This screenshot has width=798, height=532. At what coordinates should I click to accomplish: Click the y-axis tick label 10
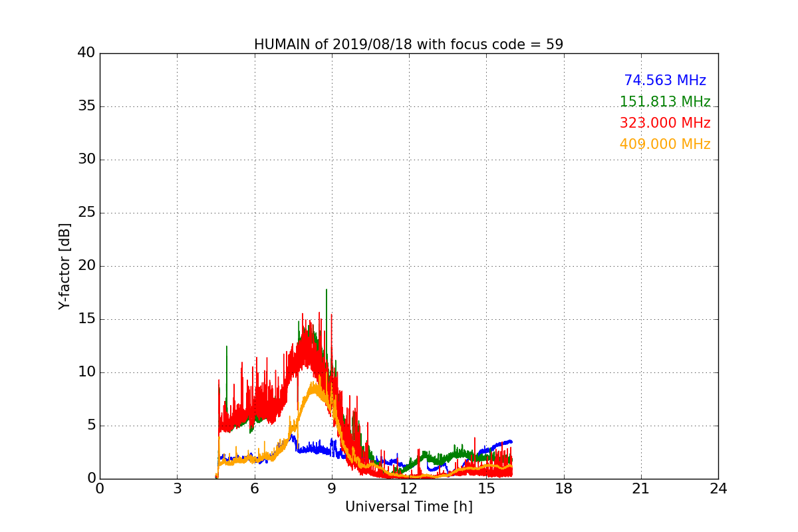(x=86, y=372)
